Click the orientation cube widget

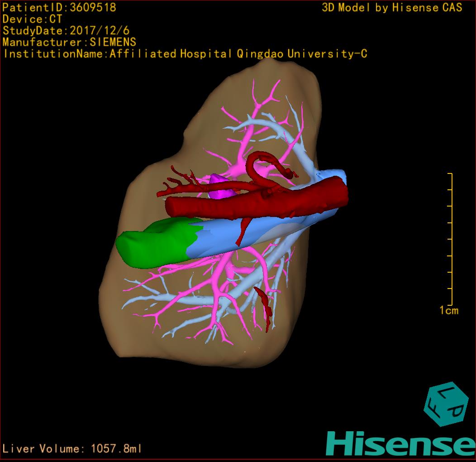point(444,405)
